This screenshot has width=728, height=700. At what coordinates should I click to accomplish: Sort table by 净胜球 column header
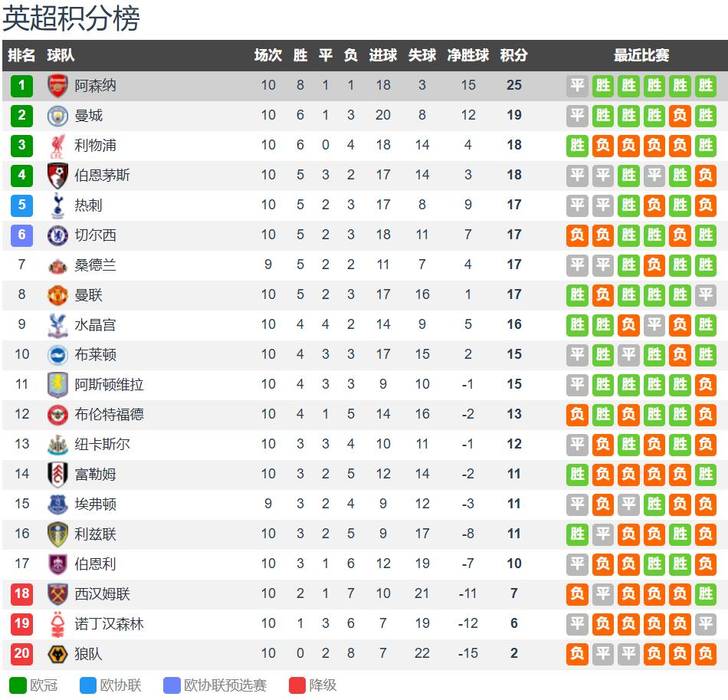468,55
